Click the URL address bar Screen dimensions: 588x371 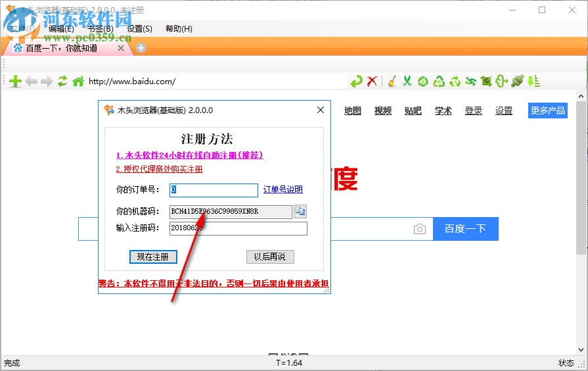[x=217, y=81]
